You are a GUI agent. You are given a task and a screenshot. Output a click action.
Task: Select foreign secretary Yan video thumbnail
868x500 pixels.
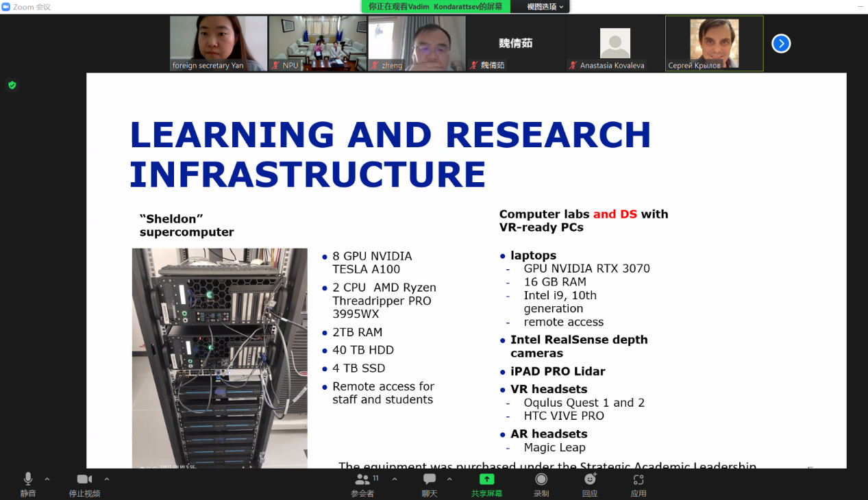[219, 43]
